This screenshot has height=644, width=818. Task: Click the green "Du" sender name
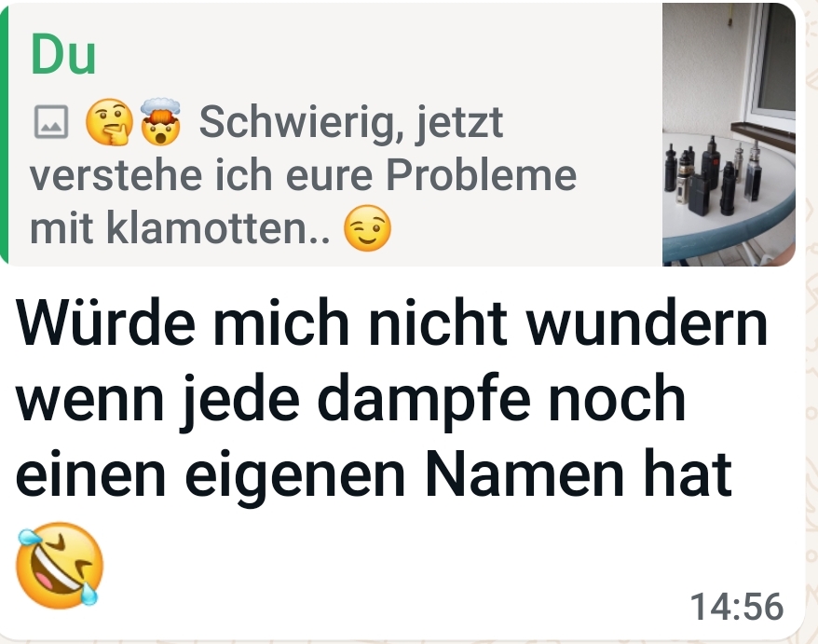tap(63, 54)
